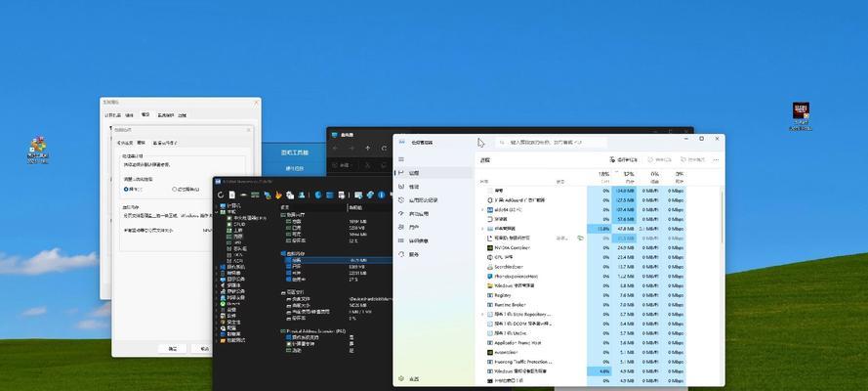Open the hamburger menu in Task Manager sidebar
Viewport: 868px width, 391px height.
click(401, 159)
